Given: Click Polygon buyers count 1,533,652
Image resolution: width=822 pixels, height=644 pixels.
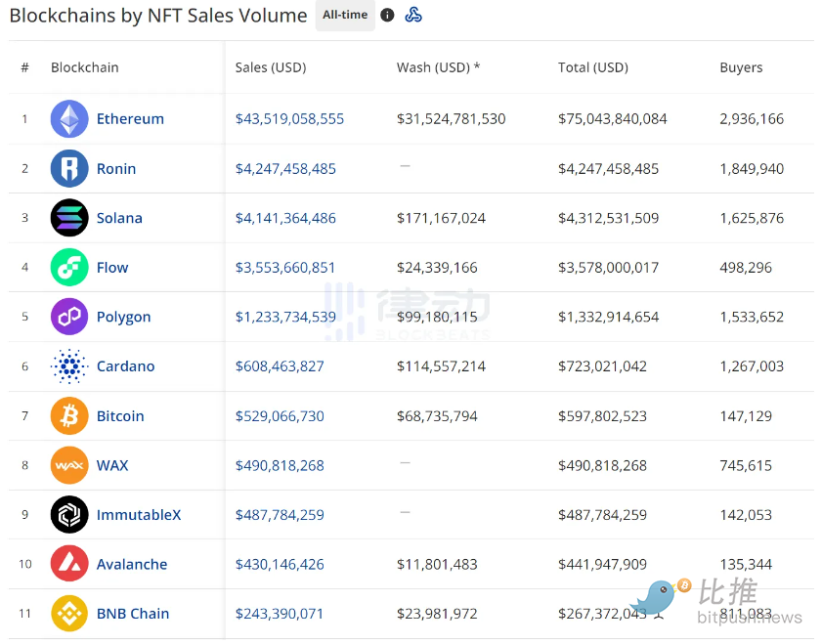Looking at the screenshot, I should coord(752,317).
